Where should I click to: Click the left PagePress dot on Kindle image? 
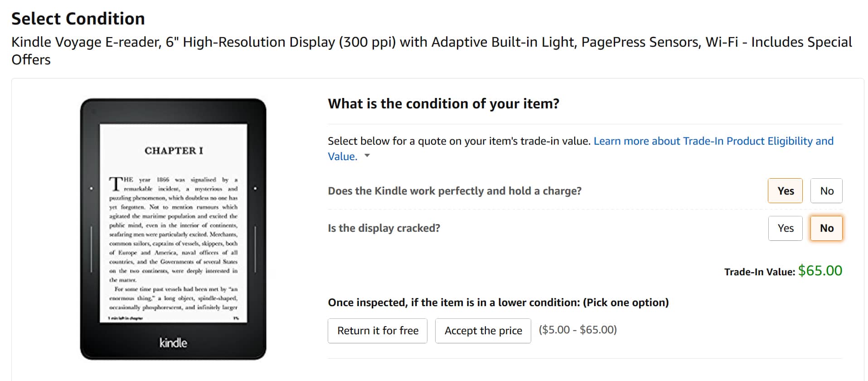(91, 188)
